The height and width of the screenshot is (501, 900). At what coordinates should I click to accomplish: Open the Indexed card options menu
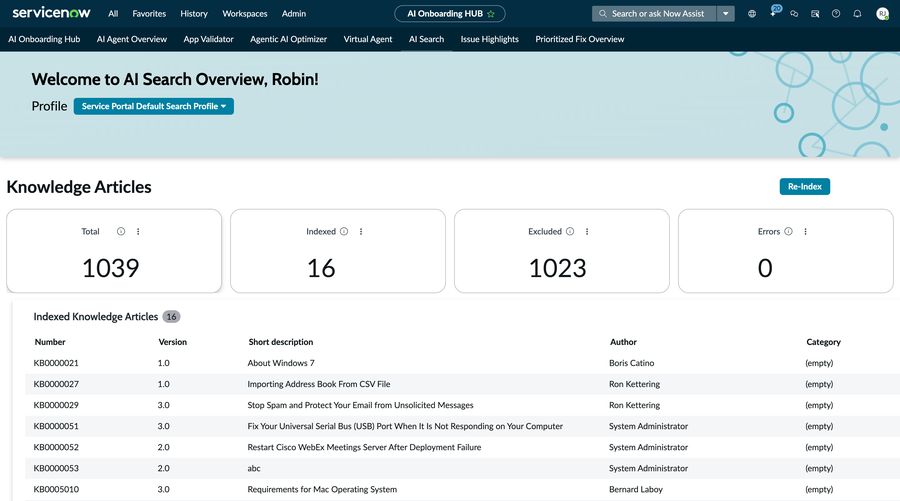click(361, 231)
